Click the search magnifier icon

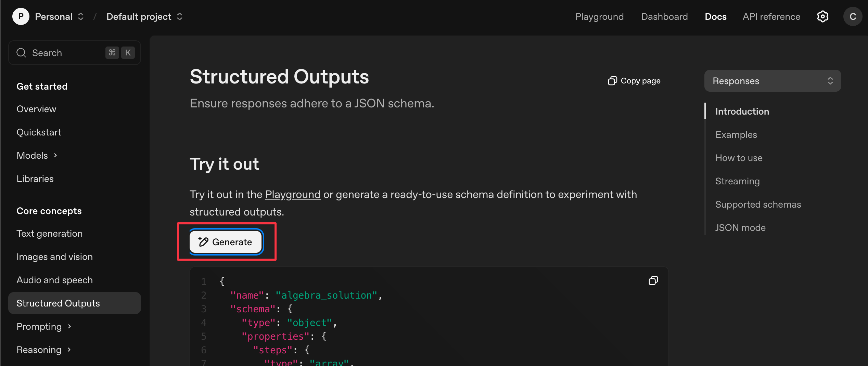(21, 53)
